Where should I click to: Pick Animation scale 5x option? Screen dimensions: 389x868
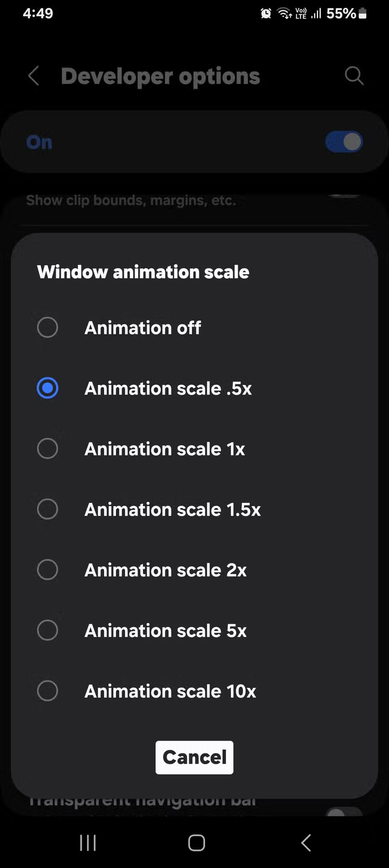[x=47, y=630]
